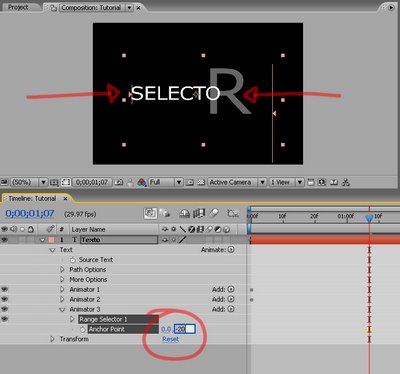This screenshot has width=400, height=374.
Task: Click the Show Last Snapshot icon
Action: [130, 182]
